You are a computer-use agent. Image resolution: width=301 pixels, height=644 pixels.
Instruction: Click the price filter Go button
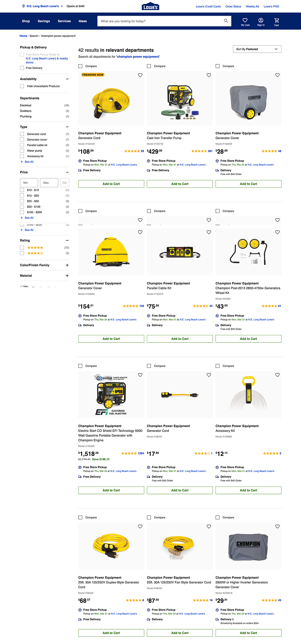tap(64, 183)
